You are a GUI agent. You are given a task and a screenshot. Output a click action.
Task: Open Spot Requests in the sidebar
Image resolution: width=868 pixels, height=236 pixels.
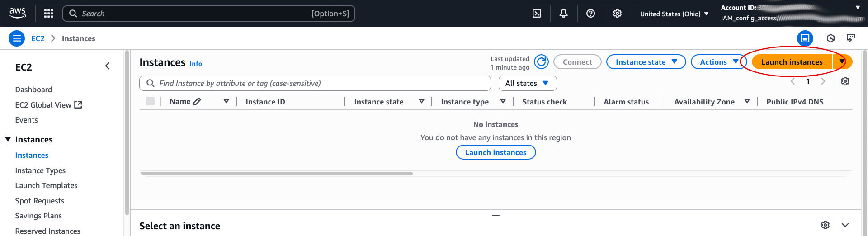(x=40, y=201)
